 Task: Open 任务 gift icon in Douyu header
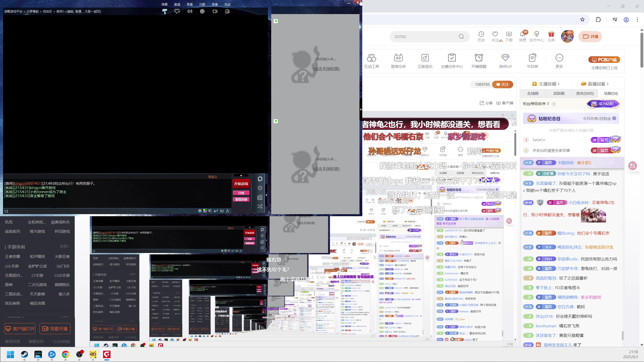click(x=551, y=36)
